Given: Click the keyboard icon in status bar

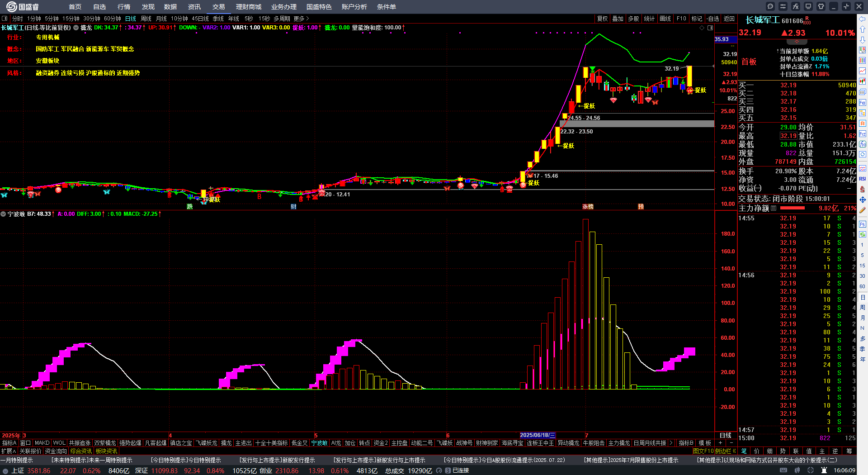Looking at the screenshot, I should point(783,470).
